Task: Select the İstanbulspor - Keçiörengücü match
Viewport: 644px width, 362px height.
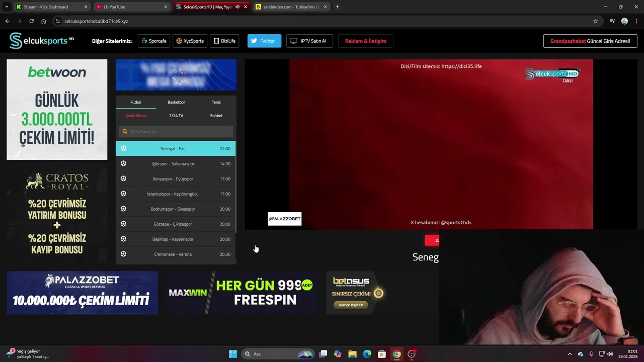Action: [176, 194]
